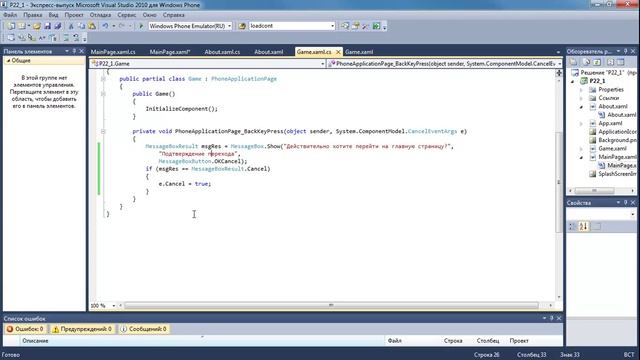The height and width of the screenshot is (360, 640).
Task: Refresh the Solution Explorer tree
Action: pos(597,62)
